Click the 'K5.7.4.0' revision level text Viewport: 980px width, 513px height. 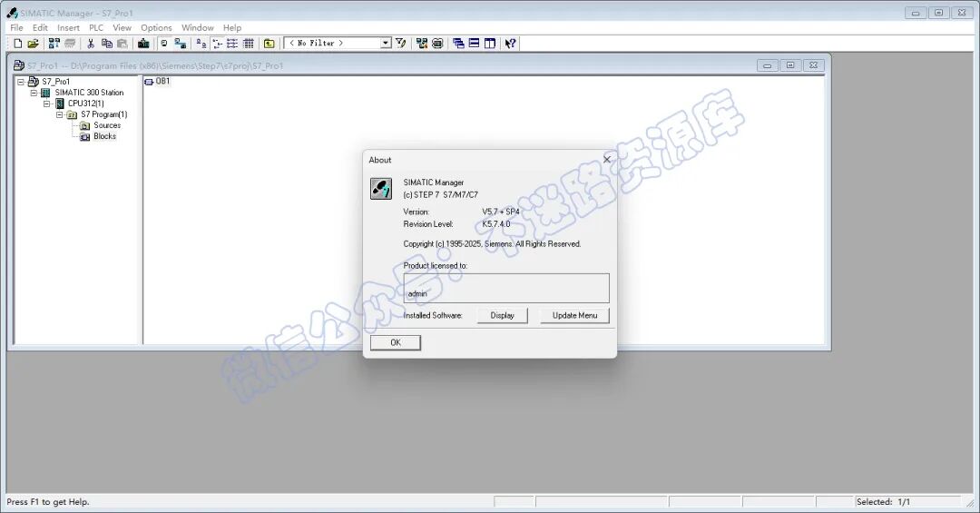496,224
